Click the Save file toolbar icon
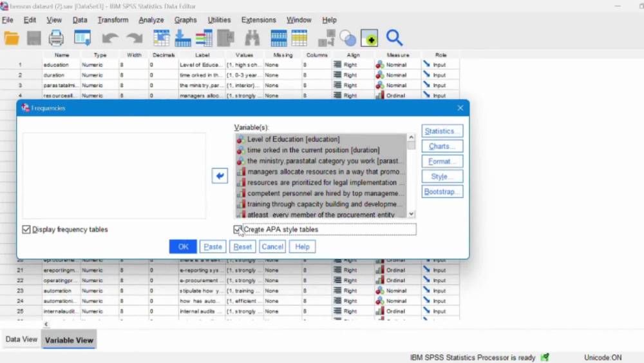The height and width of the screenshot is (363, 644). coord(33,38)
